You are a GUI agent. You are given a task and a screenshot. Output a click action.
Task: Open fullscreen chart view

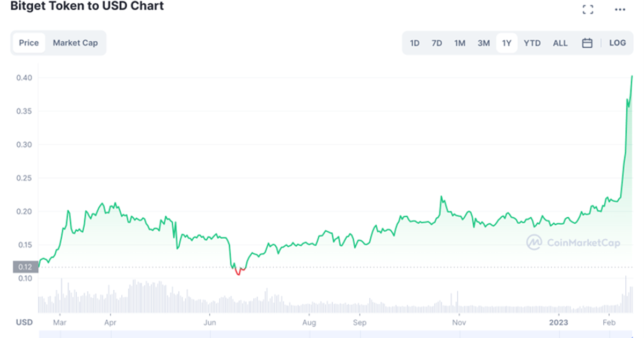coord(587,9)
